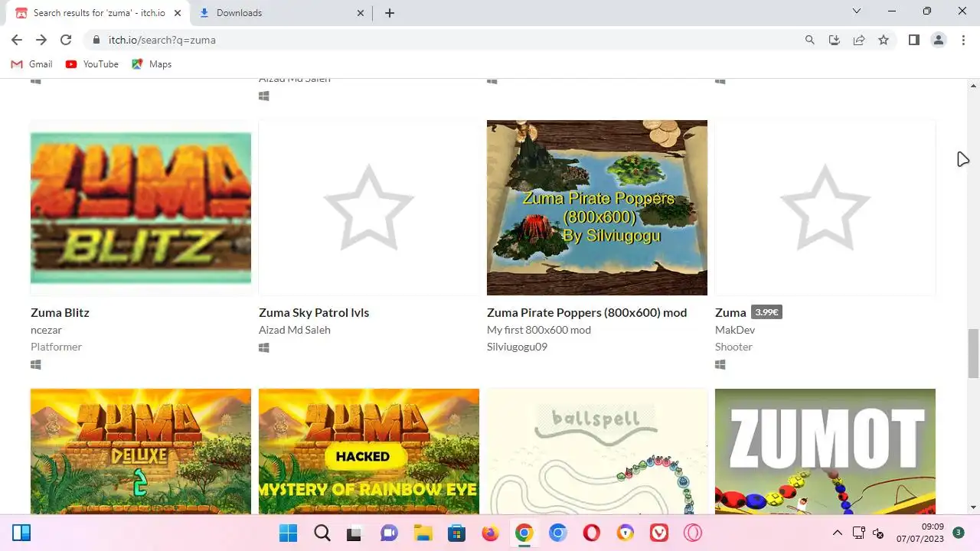Click the scrollbar down arrow
The height and width of the screenshot is (551, 980).
[973, 507]
